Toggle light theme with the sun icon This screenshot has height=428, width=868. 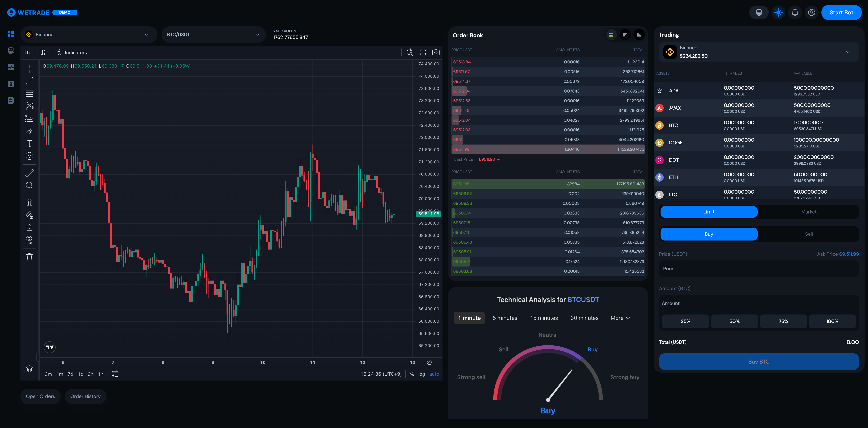(778, 12)
